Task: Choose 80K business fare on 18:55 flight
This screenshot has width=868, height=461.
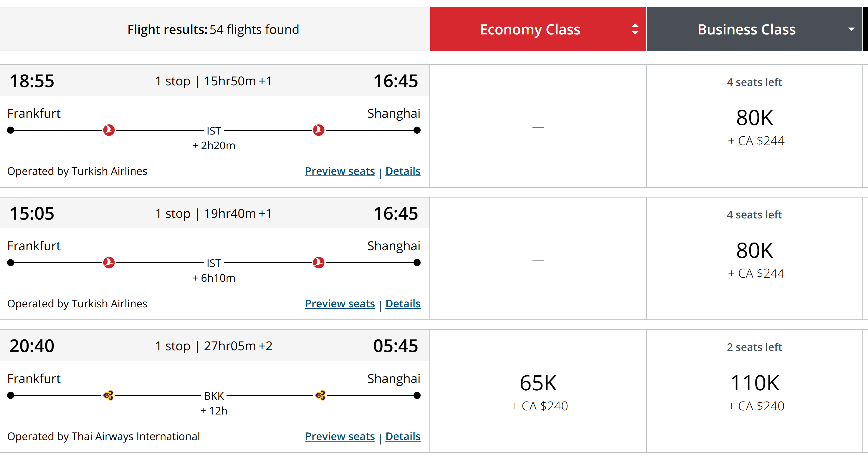Action: click(754, 126)
